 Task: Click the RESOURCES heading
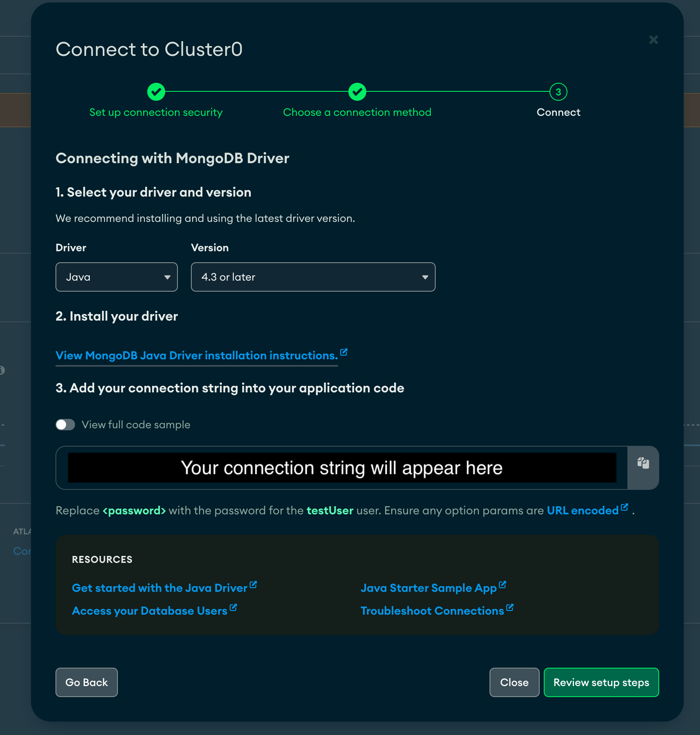pos(102,560)
